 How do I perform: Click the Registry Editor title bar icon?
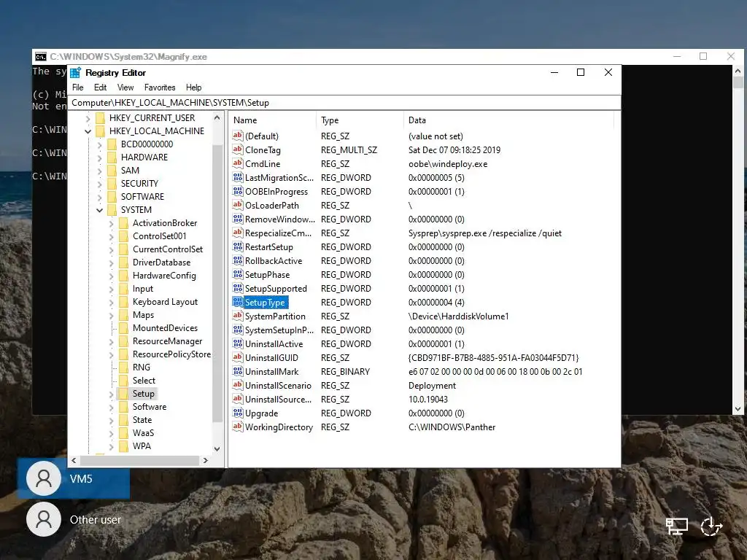point(75,73)
